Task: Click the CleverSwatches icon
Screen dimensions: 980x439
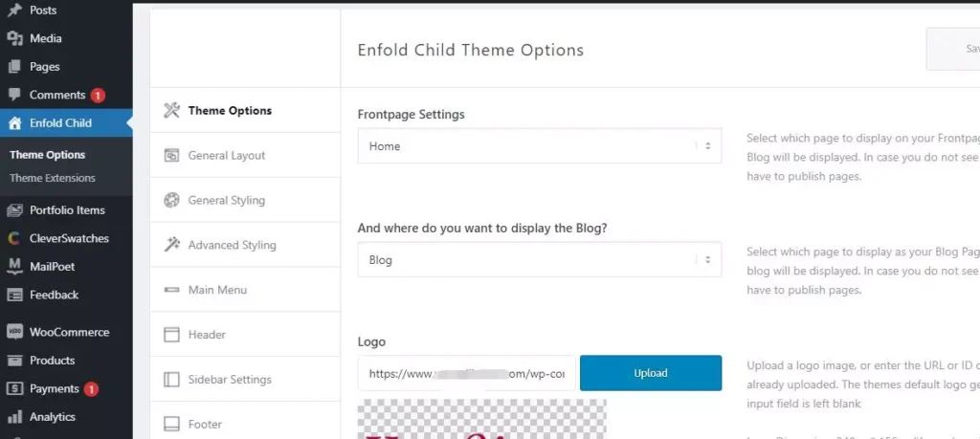Action: [x=14, y=238]
